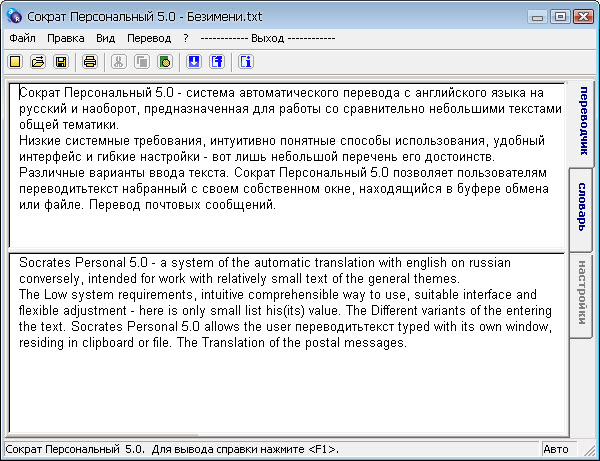Image resolution: width=600 pixels, height=461 pixels.
Task: Click inside the English translation pane
Action: point(287,343)
